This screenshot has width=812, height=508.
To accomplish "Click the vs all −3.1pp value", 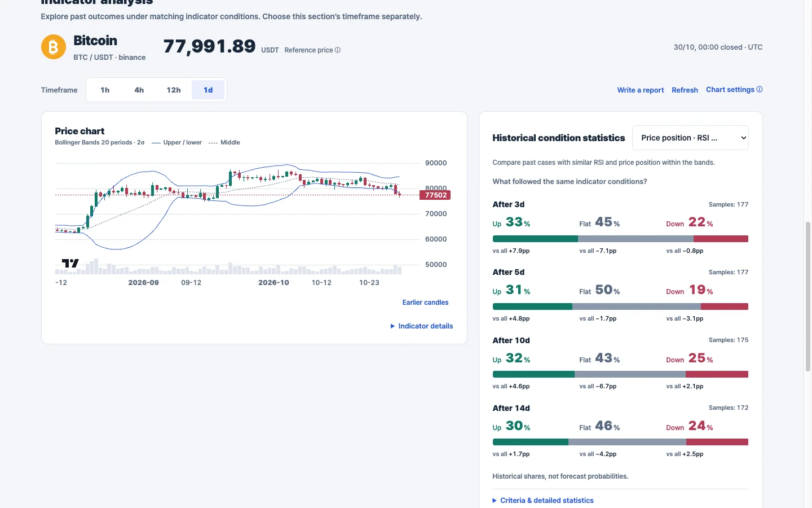I will click(685, 319).
